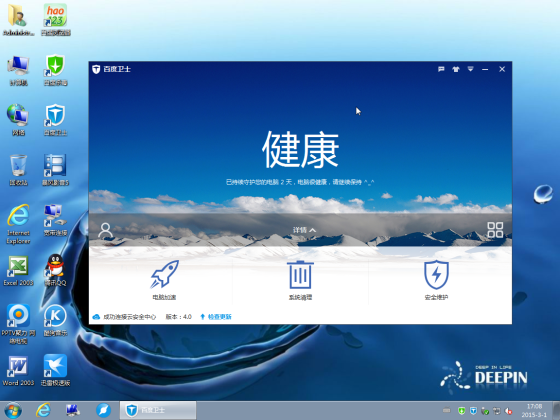The width and height of the screenshot is (560, 420).
Task: Select the Kugou Music desktop shortcut
Action: 55,320
